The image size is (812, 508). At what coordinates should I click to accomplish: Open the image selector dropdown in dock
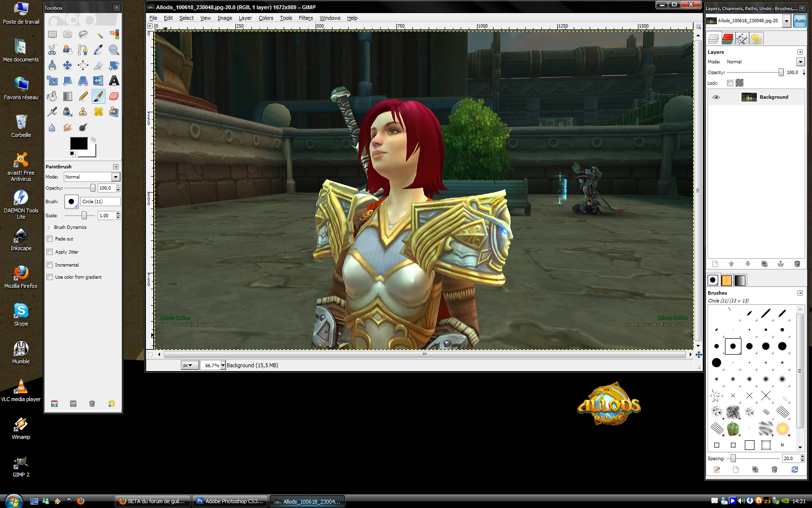tap(786, 21)
